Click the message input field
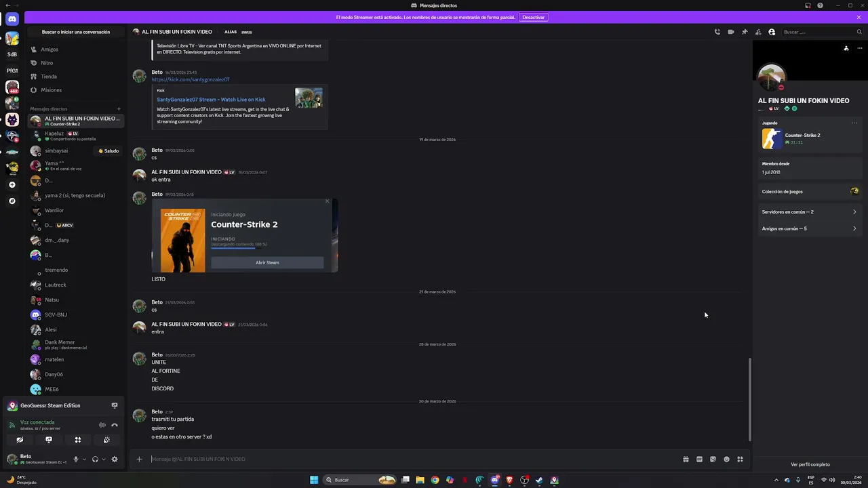 pyautogui.click(x=414, y=459)
